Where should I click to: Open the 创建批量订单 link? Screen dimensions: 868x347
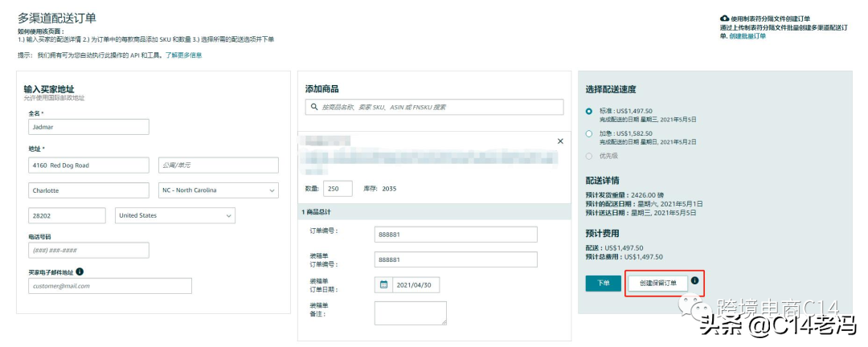[747, 36]
